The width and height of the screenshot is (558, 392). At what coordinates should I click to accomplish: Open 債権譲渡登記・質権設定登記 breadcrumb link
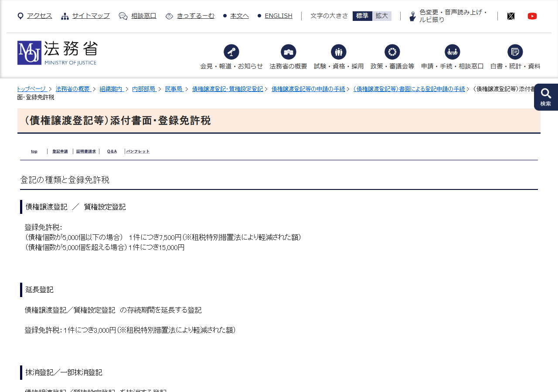228,89
